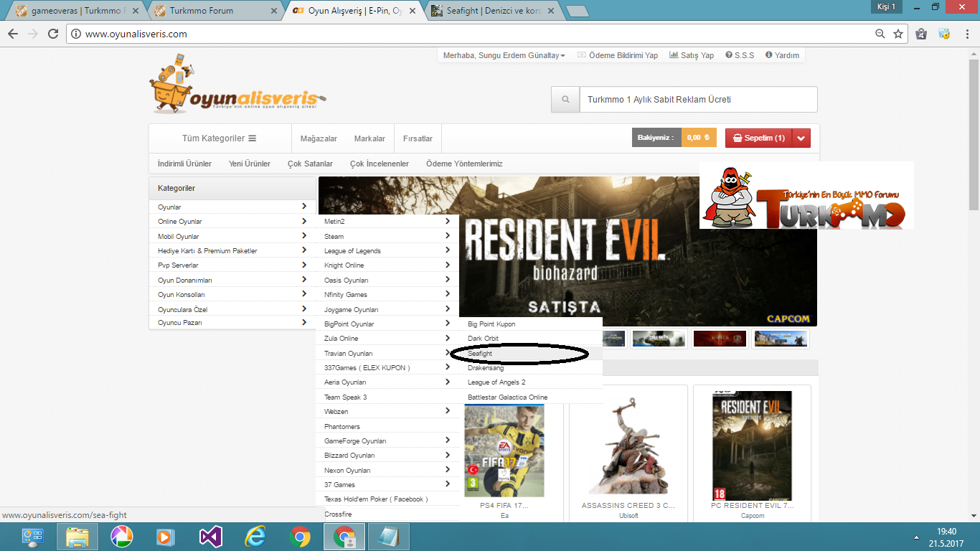This screenshot has height=551, width=980.
Task: Open Ödeme Bildirimi Yap link
Action: [618, 55]
